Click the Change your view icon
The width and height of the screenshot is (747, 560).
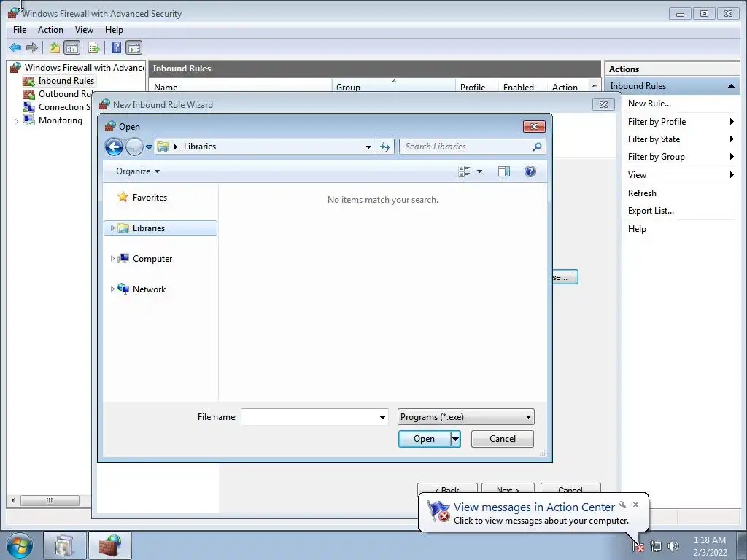tap(464, 171)
